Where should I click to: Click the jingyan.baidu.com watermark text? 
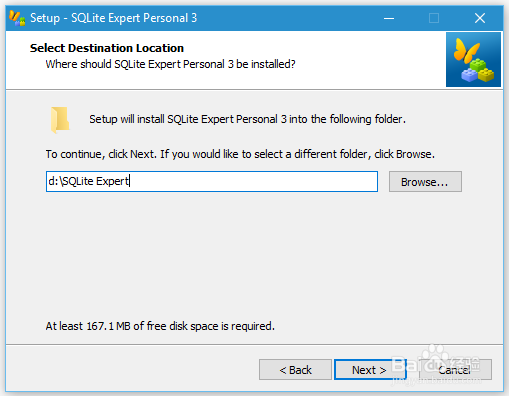point(437,380)
